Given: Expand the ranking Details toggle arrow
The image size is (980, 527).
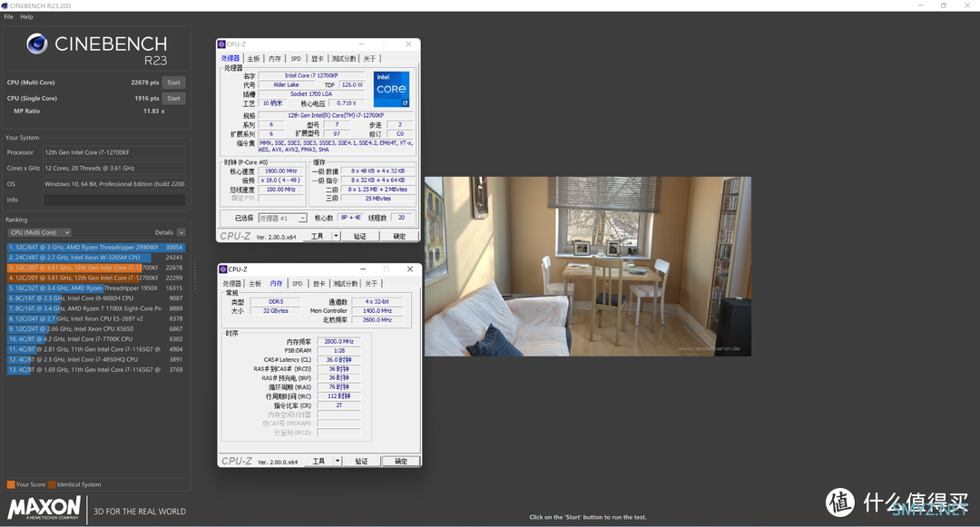Looking at the screenshot, I should click(x=181, y=232).
